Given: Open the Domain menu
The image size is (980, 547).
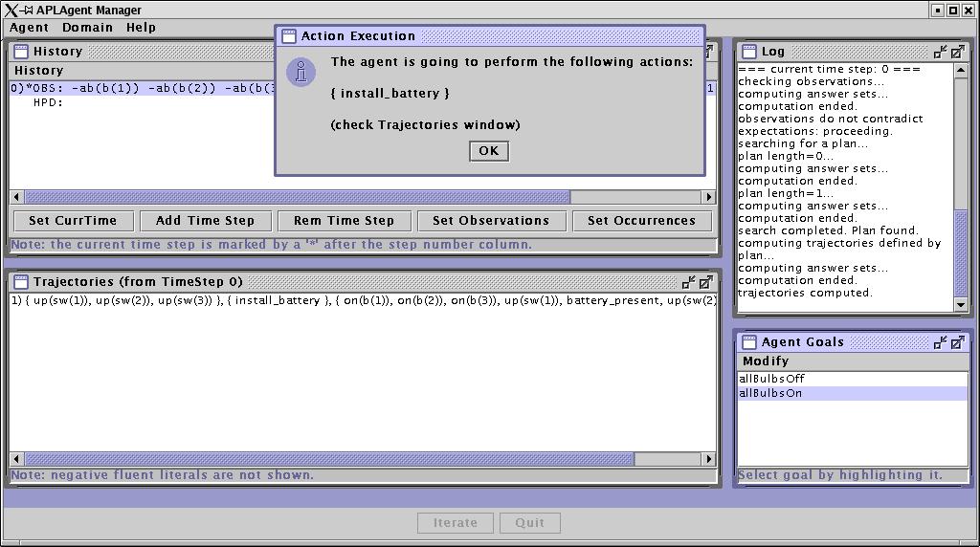Looking at the screenshot, I should (87, 28).
